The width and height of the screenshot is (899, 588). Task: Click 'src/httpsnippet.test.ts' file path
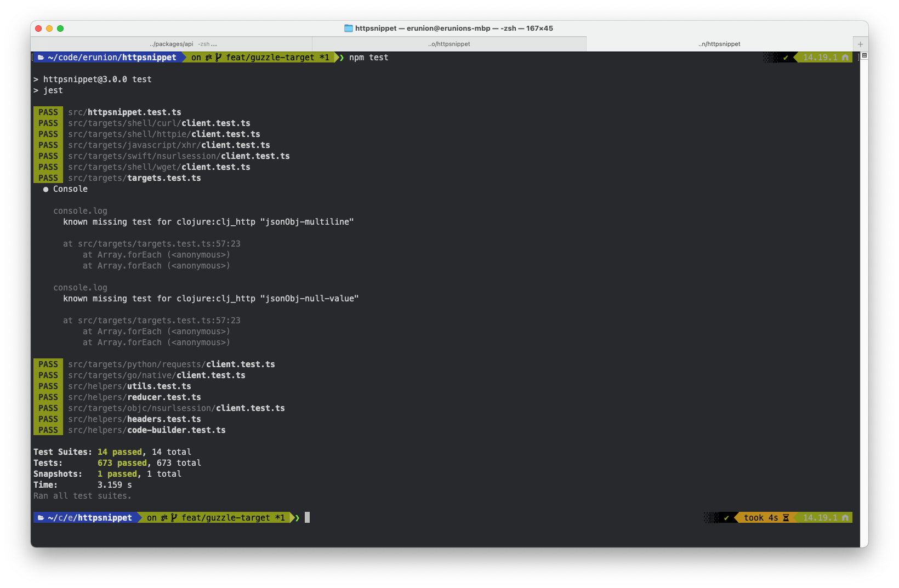(x=124, y=112)
